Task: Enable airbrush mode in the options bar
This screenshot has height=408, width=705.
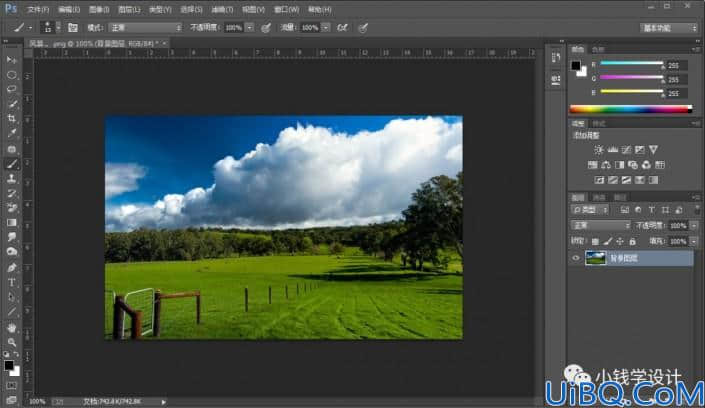Action: (x=342, y=28)
